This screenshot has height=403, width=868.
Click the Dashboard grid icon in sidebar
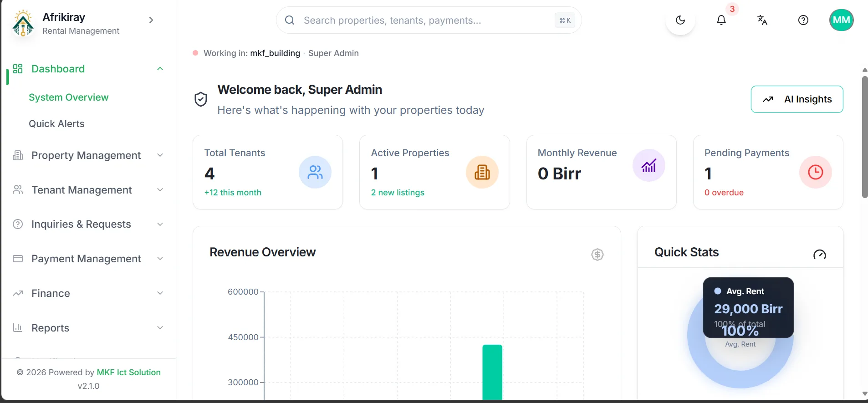tap(18, 69)
